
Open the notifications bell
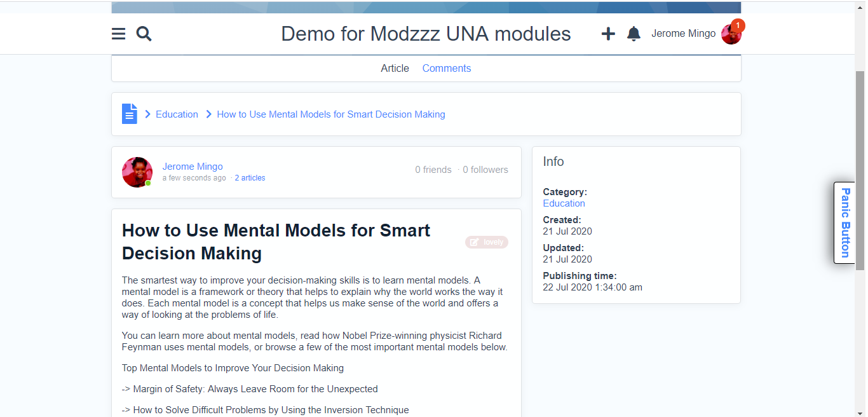tap(634, 34)
